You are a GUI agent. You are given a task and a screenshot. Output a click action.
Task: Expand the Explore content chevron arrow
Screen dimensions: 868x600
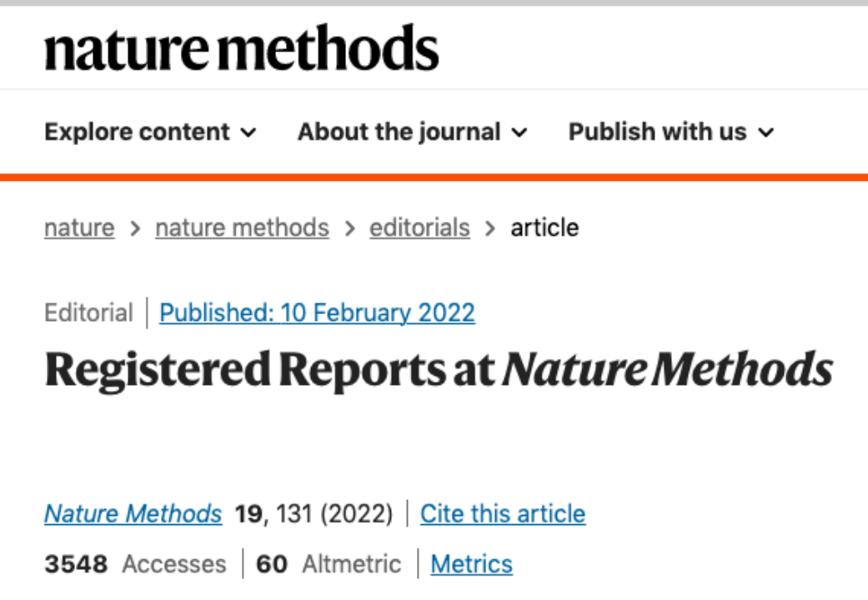tap(248, 132)
